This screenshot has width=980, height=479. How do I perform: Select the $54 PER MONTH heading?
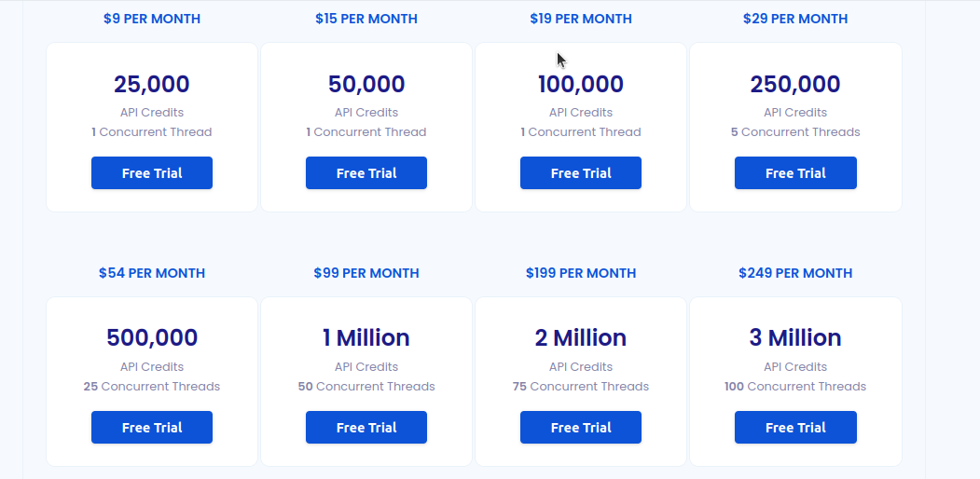[152, 273]
